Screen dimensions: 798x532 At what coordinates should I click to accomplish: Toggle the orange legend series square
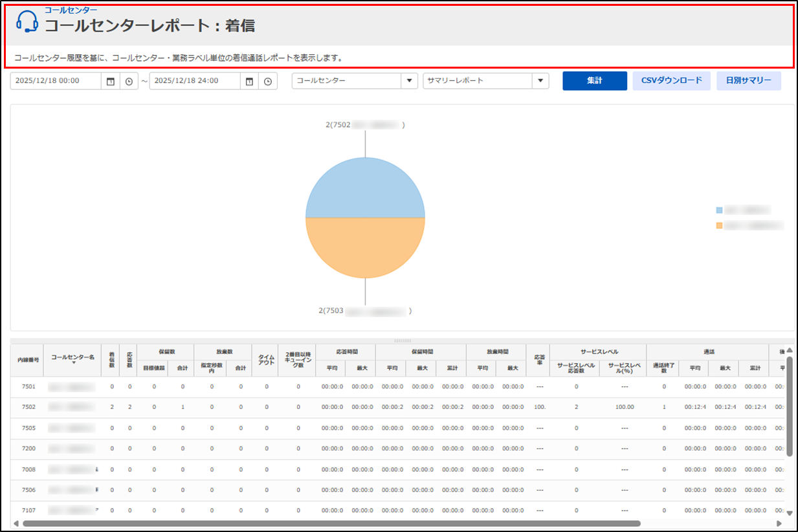tap(719, 226)
